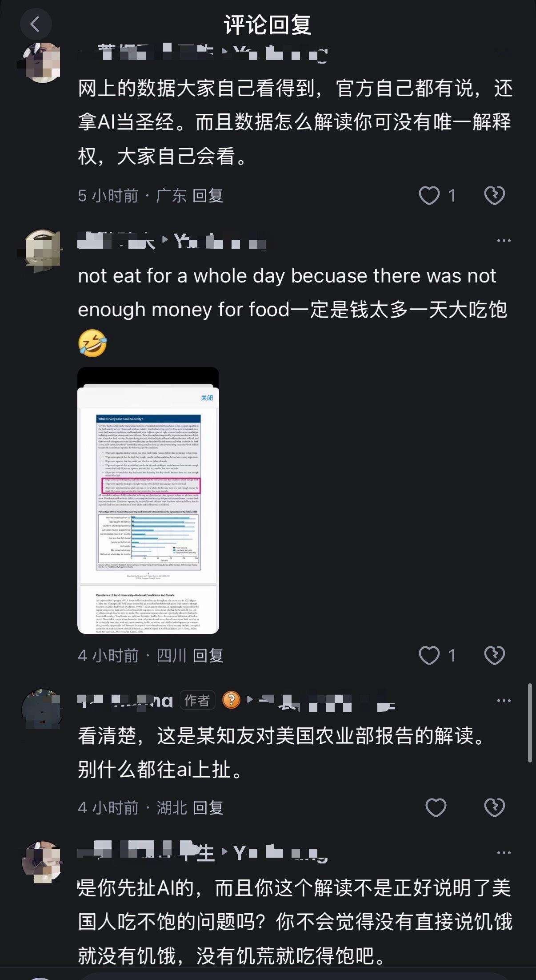Grab the vertical scrollbar on the right edge
This screenshot has height=980, width=536.
coord(530,723)
